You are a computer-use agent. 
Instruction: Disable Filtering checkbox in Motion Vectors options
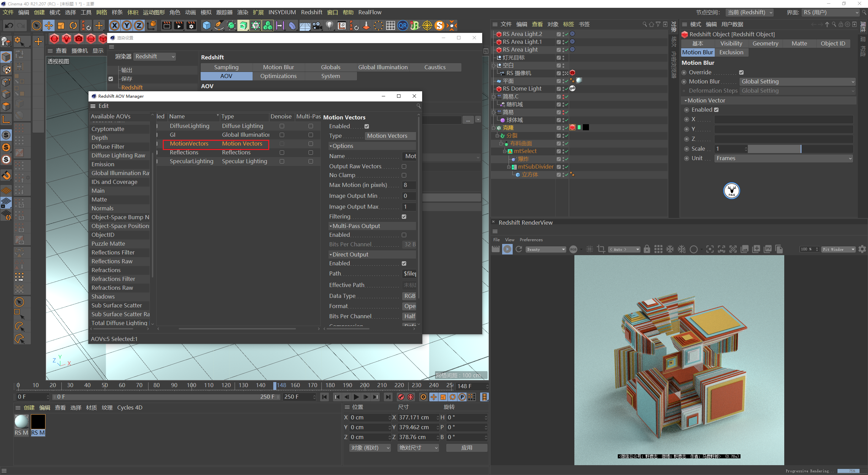pyautogui.click(x=404, y=216)
